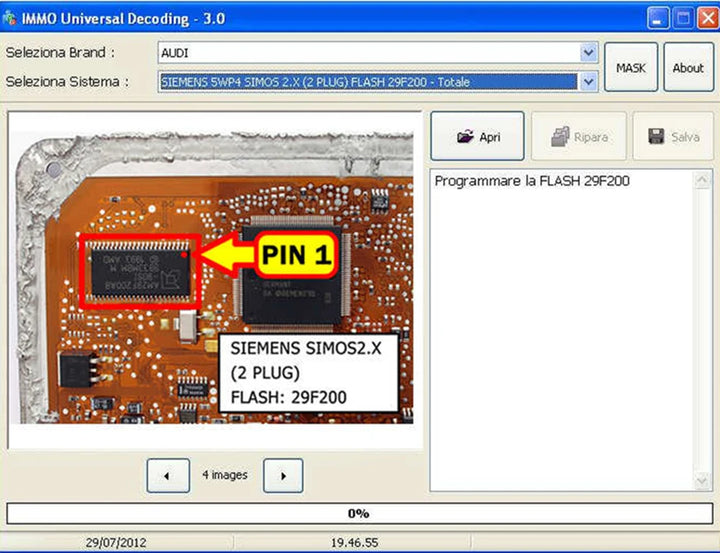Go to next image with right arrow
The height and width of the screenshot is (553, 720).
pyautogui.click(x=283, y=476)
